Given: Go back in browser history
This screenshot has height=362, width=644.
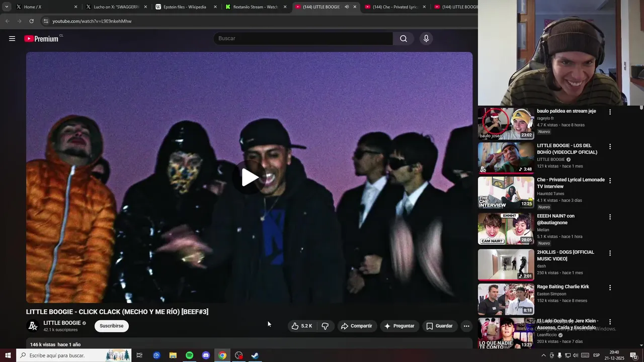Looking at the screenshot, I should [x=7, y=21].
